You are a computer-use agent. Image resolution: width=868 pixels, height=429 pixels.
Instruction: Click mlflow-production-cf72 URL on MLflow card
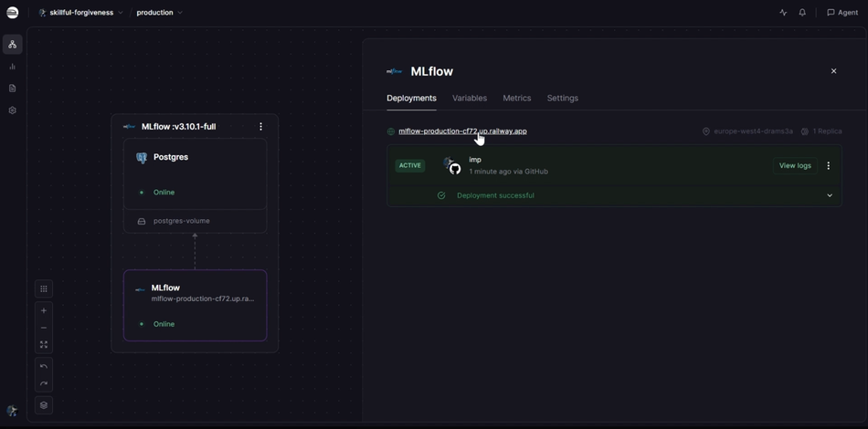pos(203,299)
